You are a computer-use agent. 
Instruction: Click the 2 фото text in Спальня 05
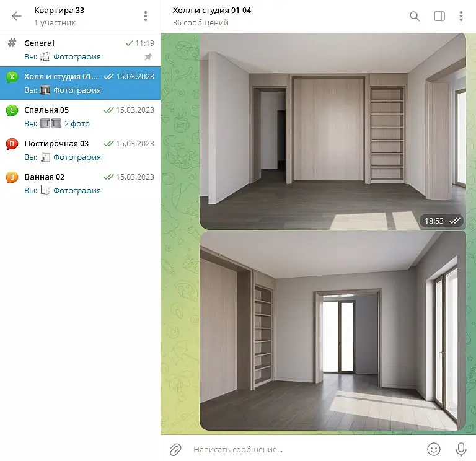(77, 123)
